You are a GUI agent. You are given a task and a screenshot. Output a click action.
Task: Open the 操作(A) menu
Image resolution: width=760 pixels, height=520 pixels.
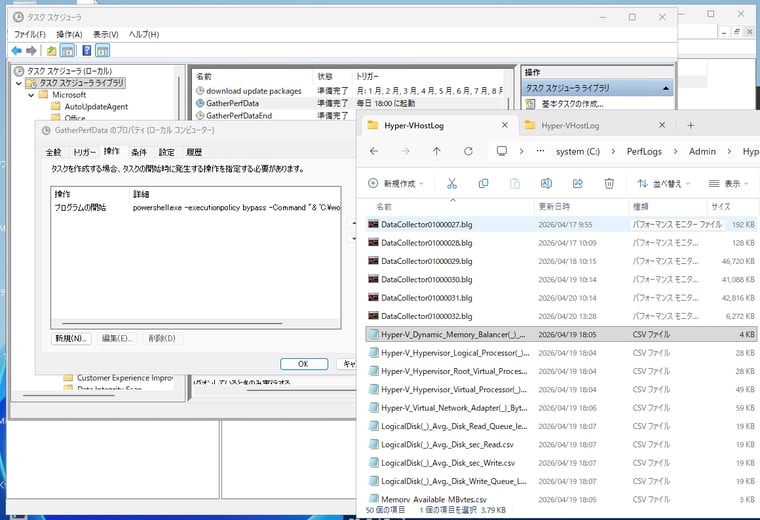tap(69, 34)
